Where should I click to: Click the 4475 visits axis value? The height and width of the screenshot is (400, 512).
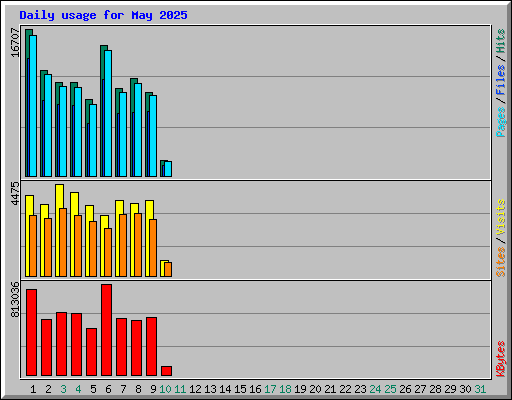pyautogui.click(x=15, y=193)
